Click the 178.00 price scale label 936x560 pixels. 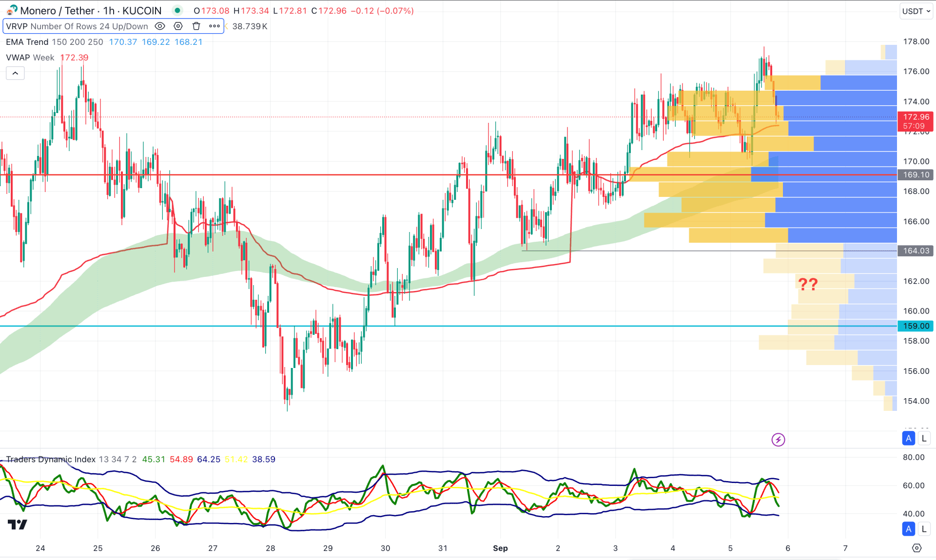pyautogui.click(x=916, y=41)
